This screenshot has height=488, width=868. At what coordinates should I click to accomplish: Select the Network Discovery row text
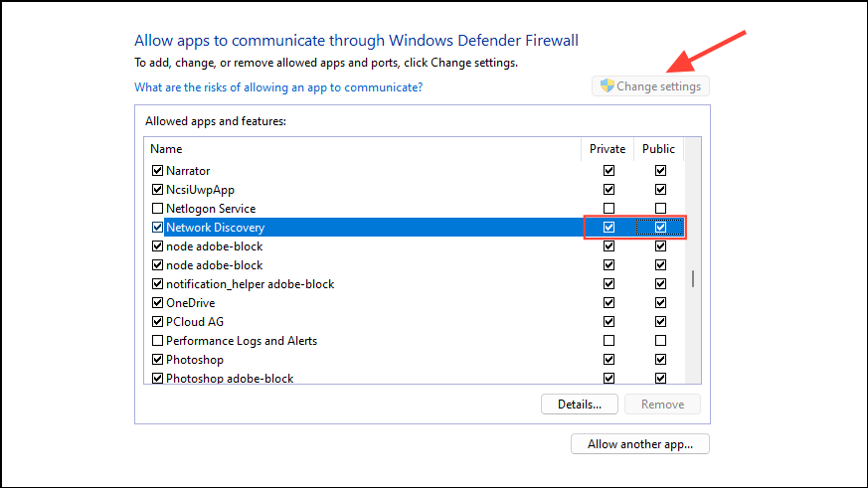point(216,228)
